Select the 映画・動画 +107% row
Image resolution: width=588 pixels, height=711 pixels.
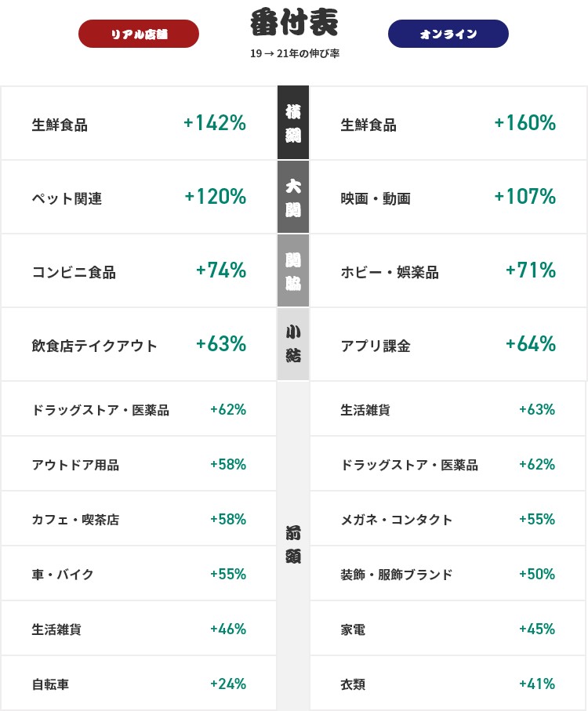tap(448, 197)
